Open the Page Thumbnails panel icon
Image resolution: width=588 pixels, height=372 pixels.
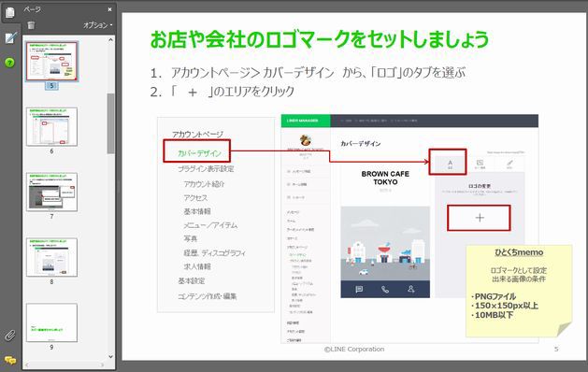[10, 12]
